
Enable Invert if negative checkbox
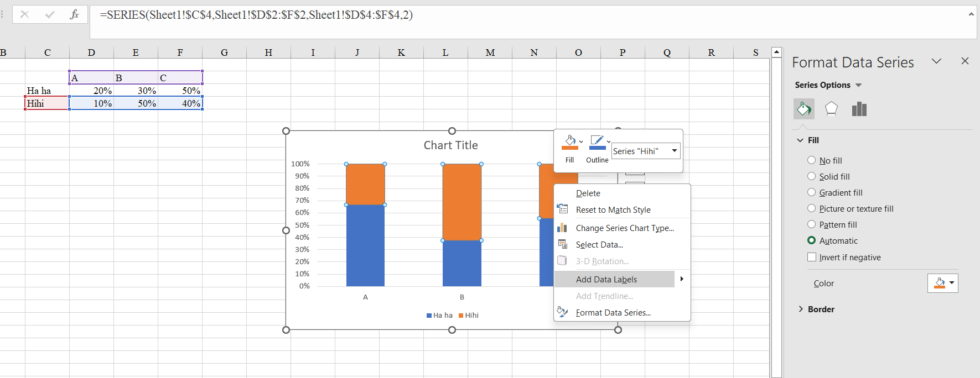point(812,257)
